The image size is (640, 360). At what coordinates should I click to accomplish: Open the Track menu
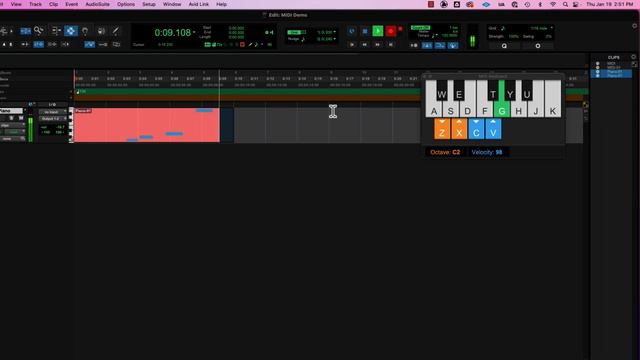coord(35,4)
